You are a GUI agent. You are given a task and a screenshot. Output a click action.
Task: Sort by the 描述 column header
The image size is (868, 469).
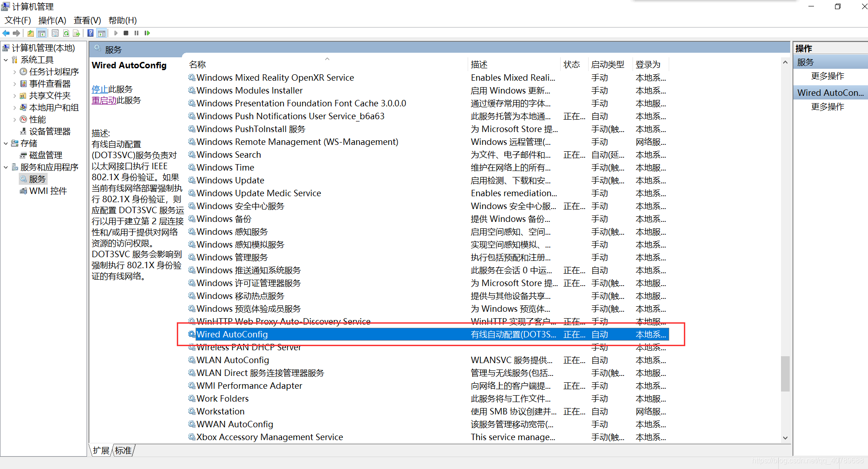514,65
